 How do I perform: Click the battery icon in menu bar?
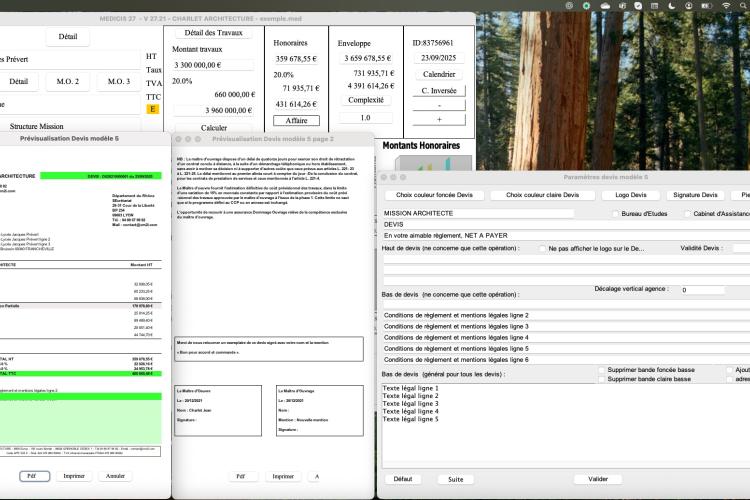tap(706, 6)
